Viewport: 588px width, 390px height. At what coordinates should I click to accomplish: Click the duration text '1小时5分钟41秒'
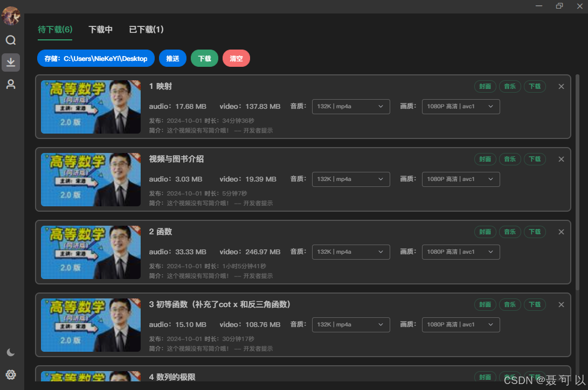tap(244, 266)
